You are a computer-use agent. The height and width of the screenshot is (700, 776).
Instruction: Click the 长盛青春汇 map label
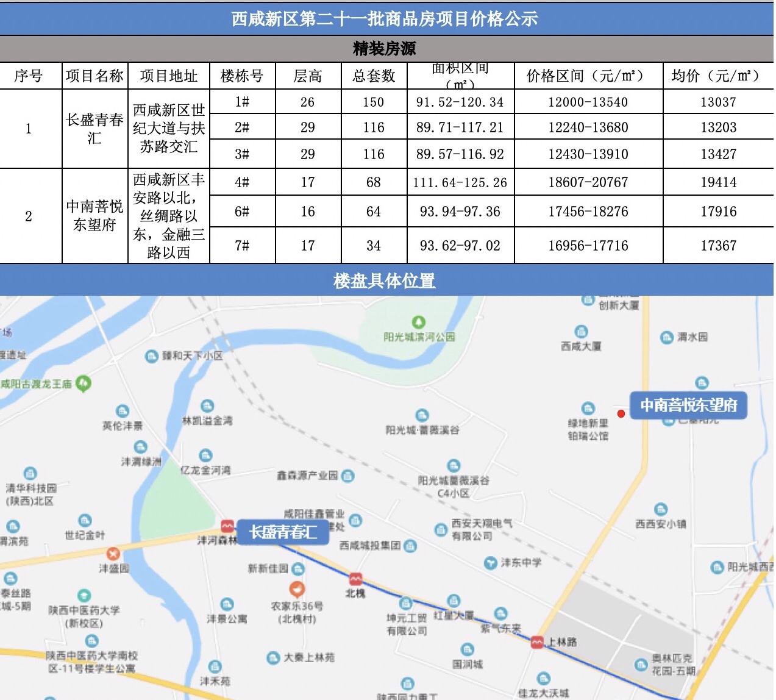click(x=283, y=532)
